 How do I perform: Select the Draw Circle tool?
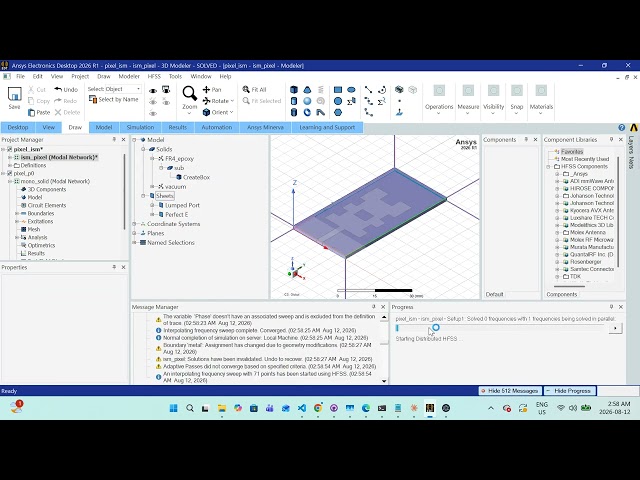point(338,101)
